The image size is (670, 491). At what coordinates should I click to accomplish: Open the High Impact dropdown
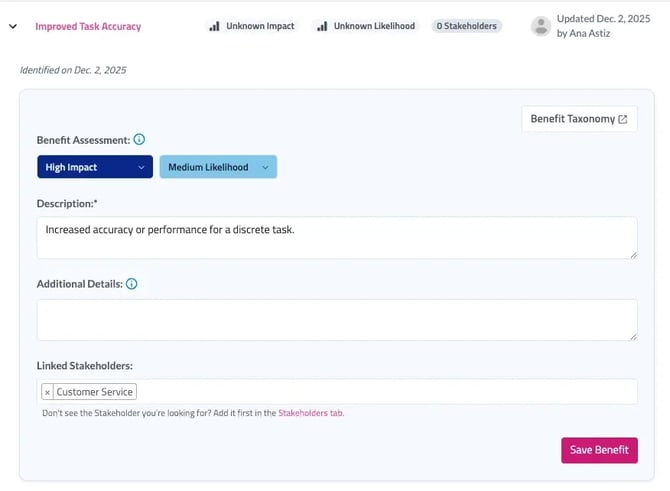[95, 167]
